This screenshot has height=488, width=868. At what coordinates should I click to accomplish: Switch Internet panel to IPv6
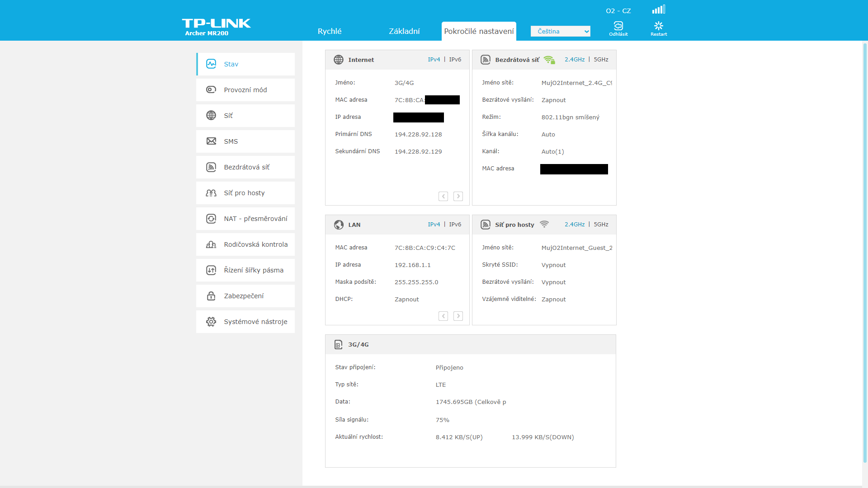[455, 60]
